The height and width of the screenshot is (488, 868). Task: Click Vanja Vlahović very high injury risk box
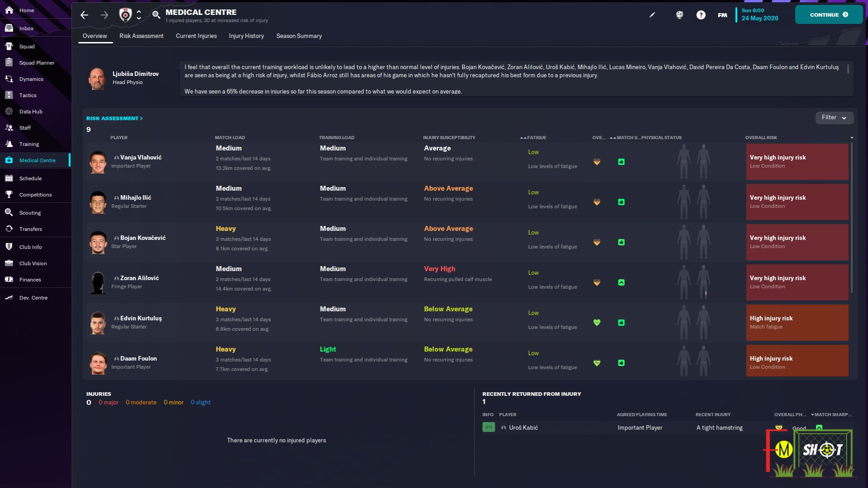[x=797, y=161]
